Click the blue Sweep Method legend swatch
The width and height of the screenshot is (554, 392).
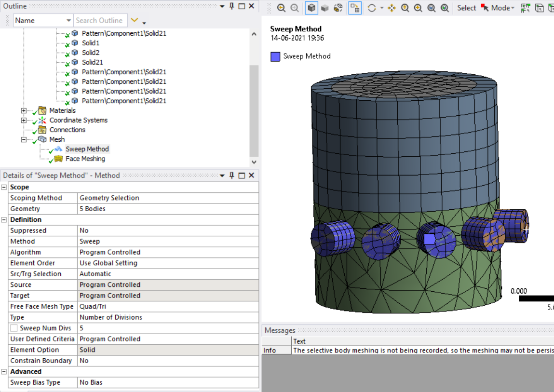[275, 56]
